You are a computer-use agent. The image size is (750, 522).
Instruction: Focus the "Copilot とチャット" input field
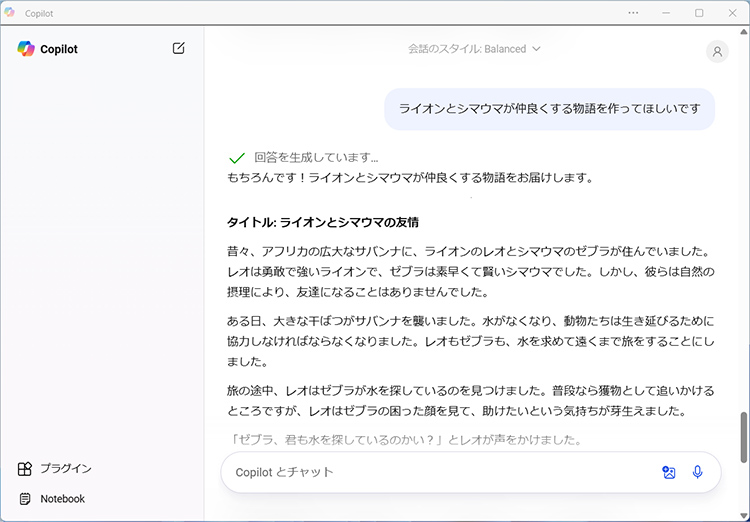(x=440, y=472)
